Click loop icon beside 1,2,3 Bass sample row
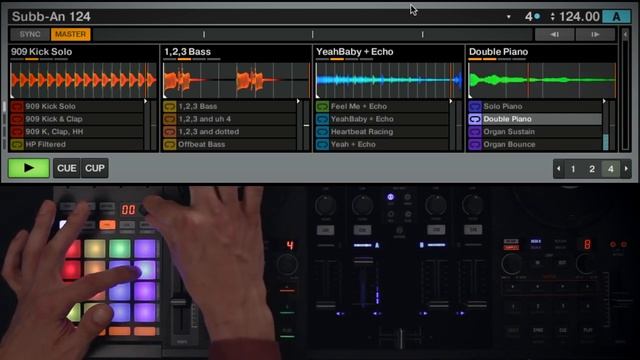 tap(169, 107)
